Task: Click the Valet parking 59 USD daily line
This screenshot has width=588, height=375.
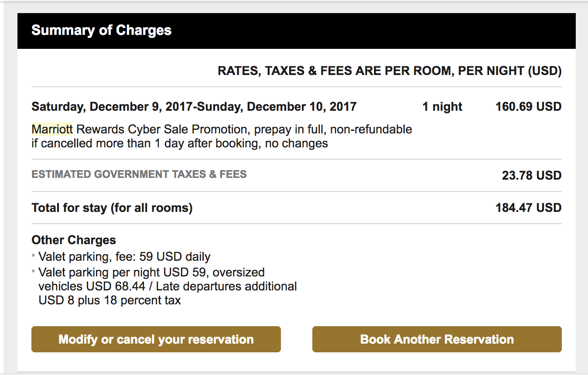Action: click(x=124, y=256)
